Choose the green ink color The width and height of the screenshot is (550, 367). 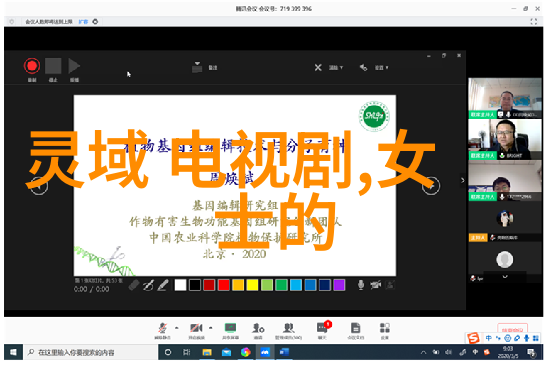point(281,285)
